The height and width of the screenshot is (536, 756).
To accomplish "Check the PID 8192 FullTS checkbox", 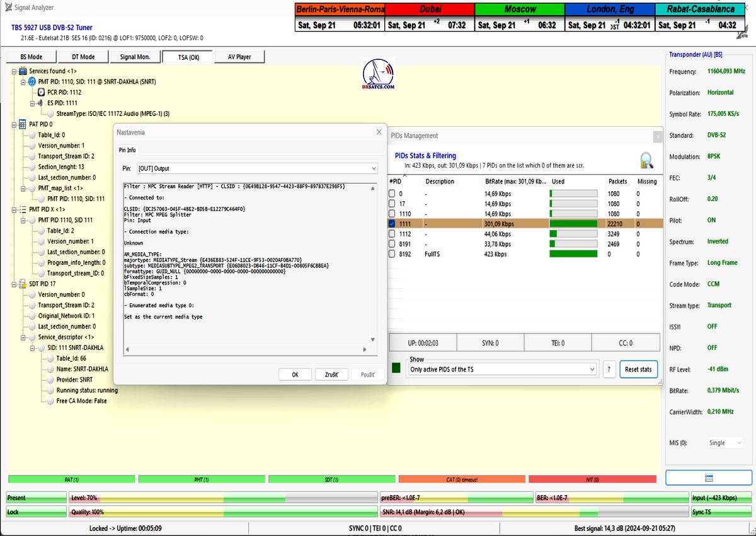I will coord(392,254).
